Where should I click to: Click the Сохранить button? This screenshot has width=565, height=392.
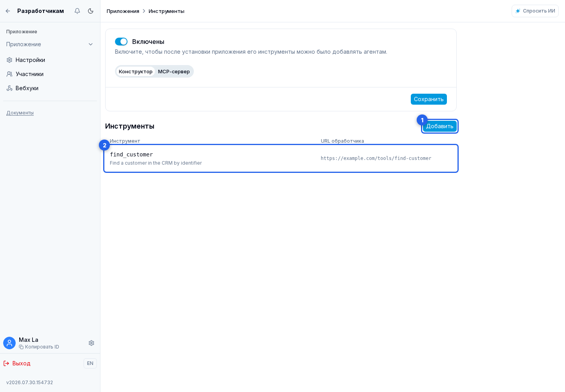(x=429, y=99)
